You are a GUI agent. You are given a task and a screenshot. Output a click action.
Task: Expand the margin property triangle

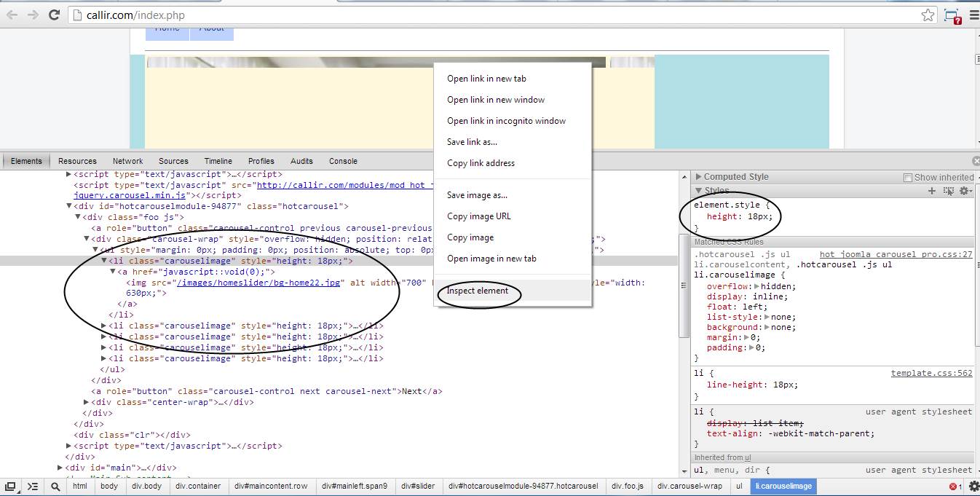[x=748, y=337]
